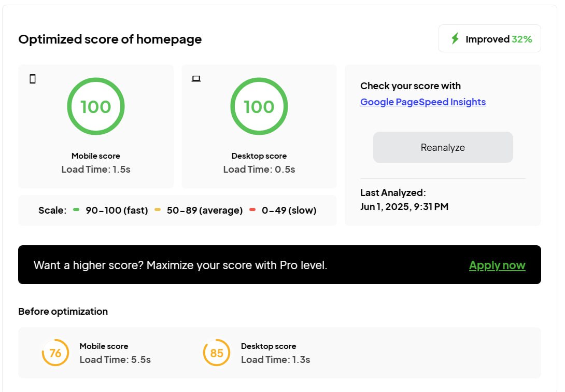This screenshot has height=392, width=565.
Task: Click the Pro level promotion banner text
Action: (180, 265)
